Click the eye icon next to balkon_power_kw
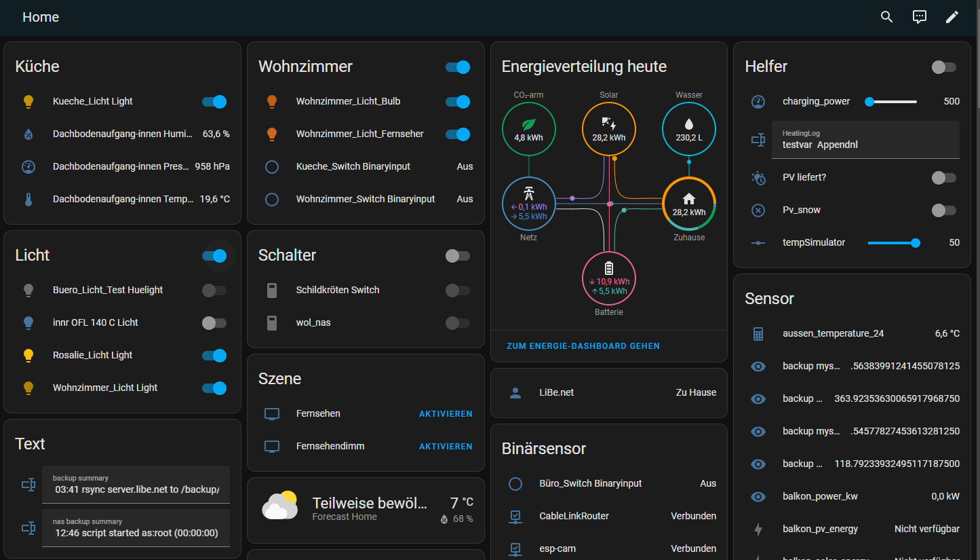The width and height of the screenshot is (980, 560). [x=758, y=496]
